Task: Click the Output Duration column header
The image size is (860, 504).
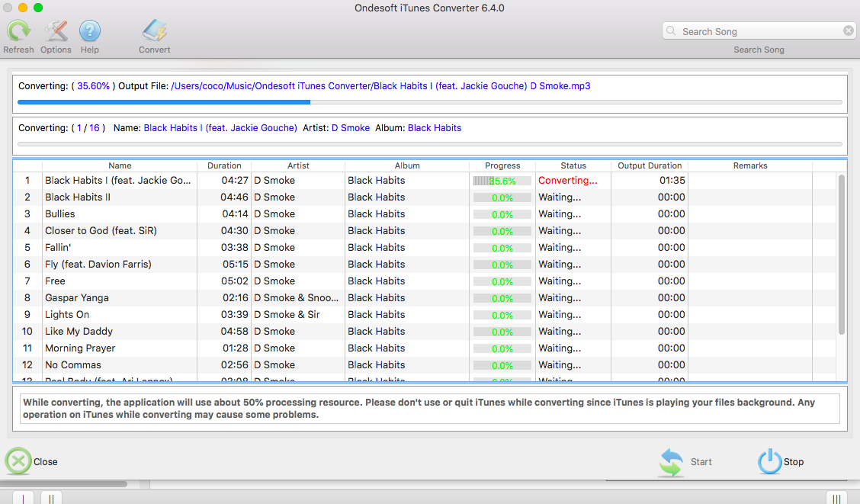Action: (x=650, y=165)
